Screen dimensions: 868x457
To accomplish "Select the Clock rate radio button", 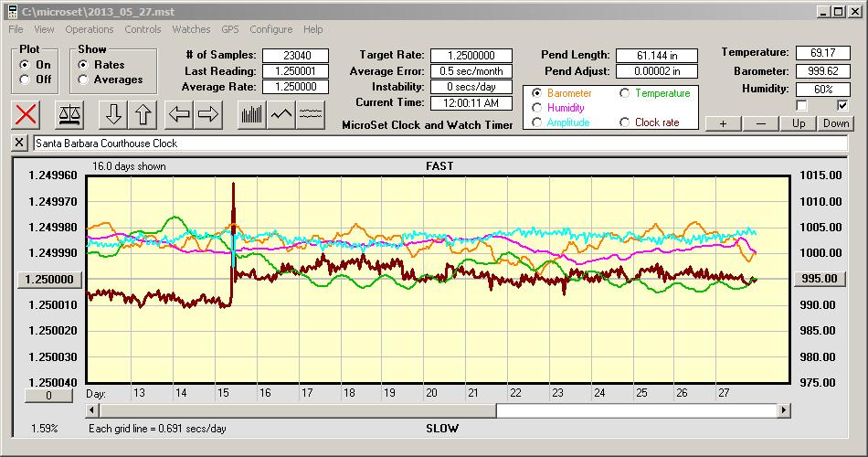I will 625,122.
